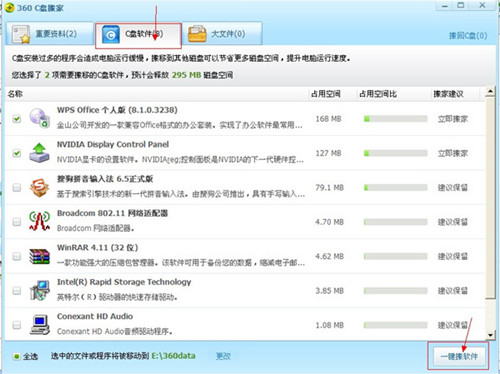The height and width of the screenshot is (374, 500).
Task: Click the E:\360data destination path
Action: tap(173, 356)
